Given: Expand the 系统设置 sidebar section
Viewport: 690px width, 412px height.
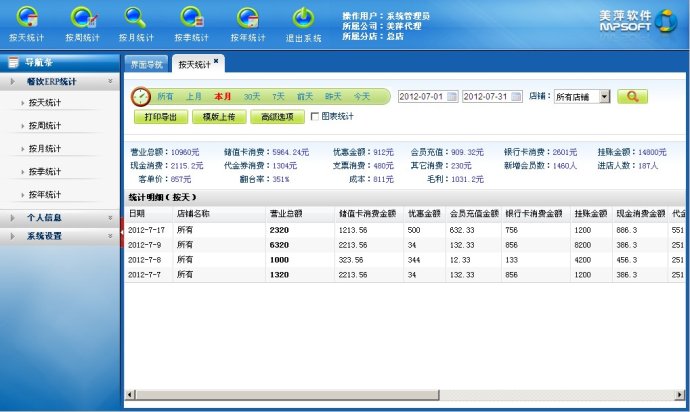Looking at the screenshot, I should click(110, 236).
